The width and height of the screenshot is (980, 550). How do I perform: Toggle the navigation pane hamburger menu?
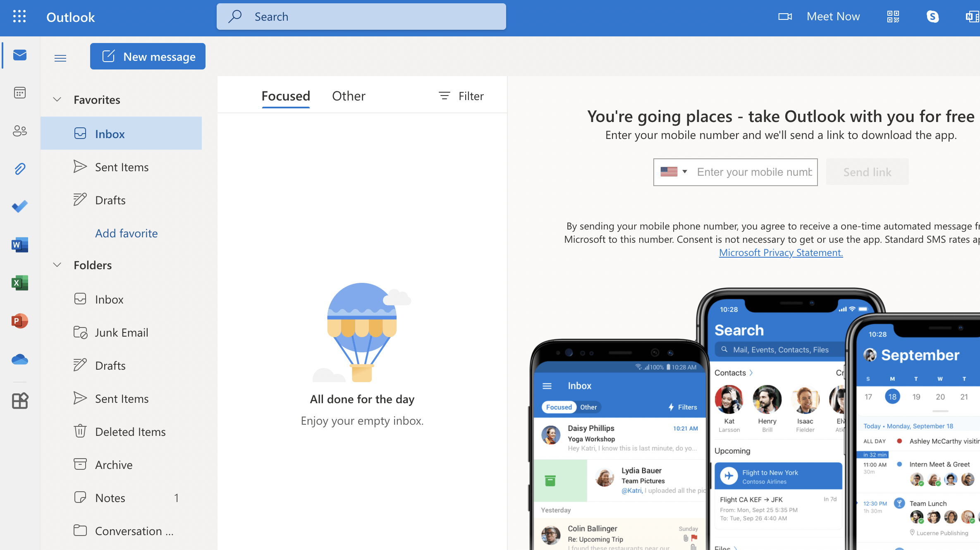[x=60, y=58]
